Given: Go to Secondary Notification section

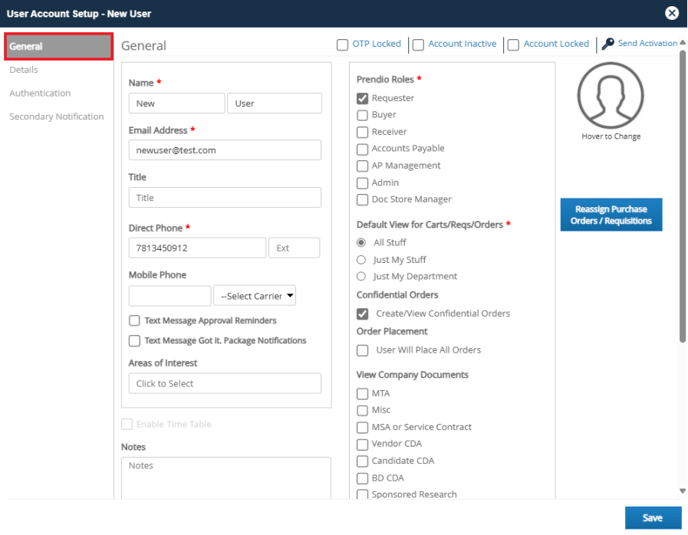Looking at the screenshot, I should (57, 116).
